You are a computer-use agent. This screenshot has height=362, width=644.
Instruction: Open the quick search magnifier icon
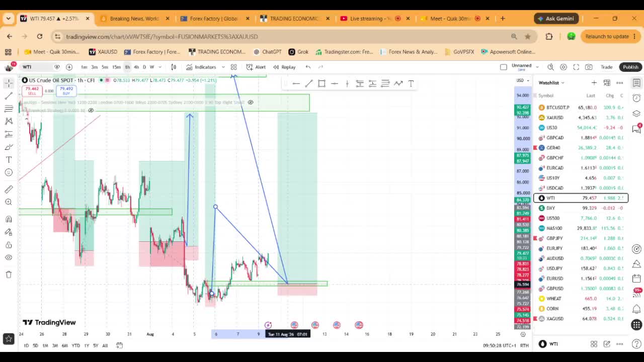(x=550, y=67)
